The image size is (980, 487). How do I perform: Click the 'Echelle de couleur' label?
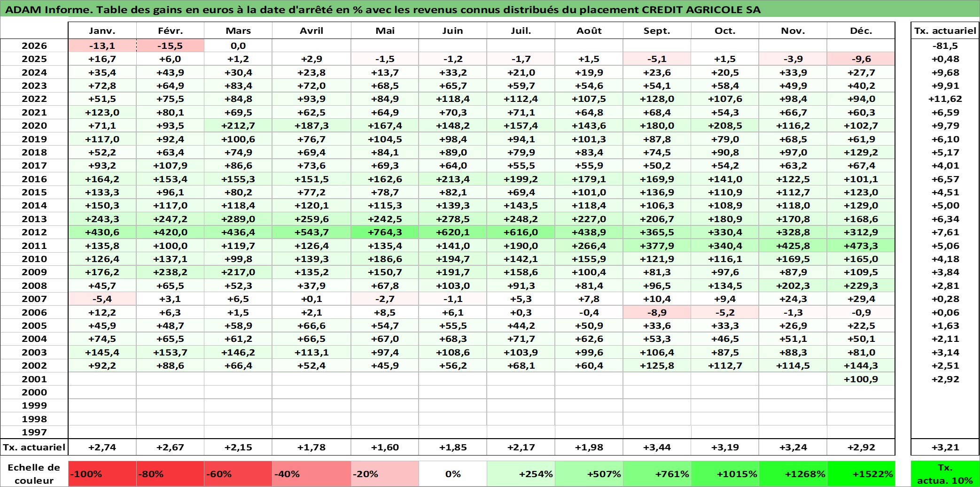point(34,473)
